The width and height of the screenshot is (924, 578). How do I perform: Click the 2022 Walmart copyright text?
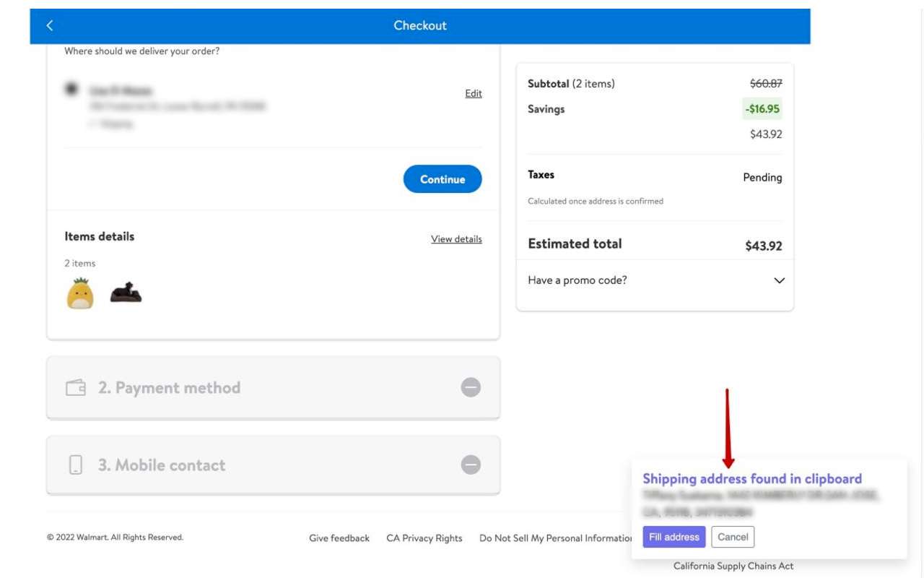pyautogui.click(x=115, y=538)
